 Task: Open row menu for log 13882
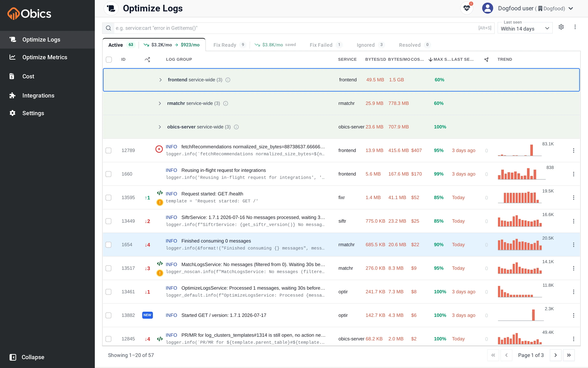pos(573,315)
